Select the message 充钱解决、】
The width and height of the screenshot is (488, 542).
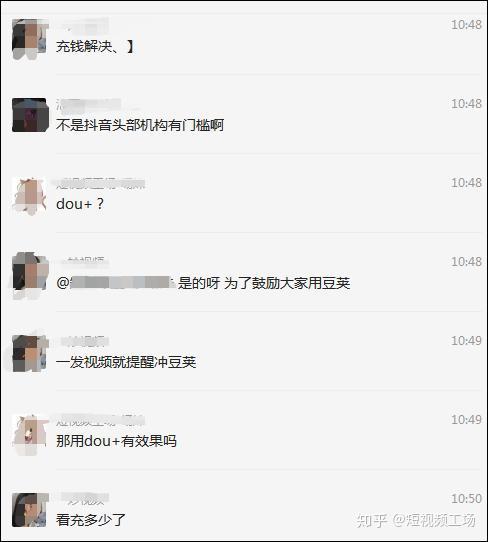[x=95, y=46]
